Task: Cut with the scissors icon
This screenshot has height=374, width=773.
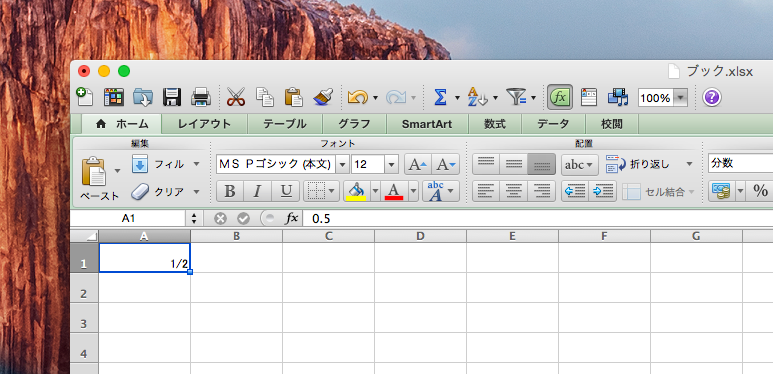Action: 236,97
